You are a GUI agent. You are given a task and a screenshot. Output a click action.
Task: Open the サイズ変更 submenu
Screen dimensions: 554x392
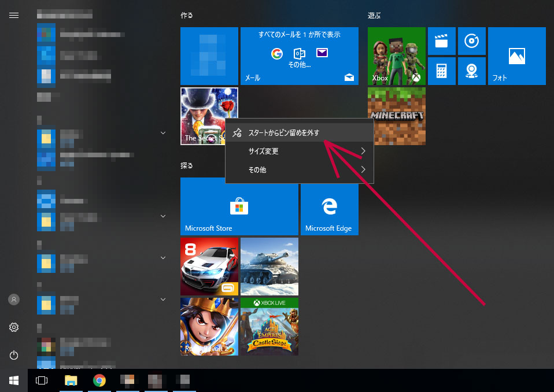pos(299,151)
